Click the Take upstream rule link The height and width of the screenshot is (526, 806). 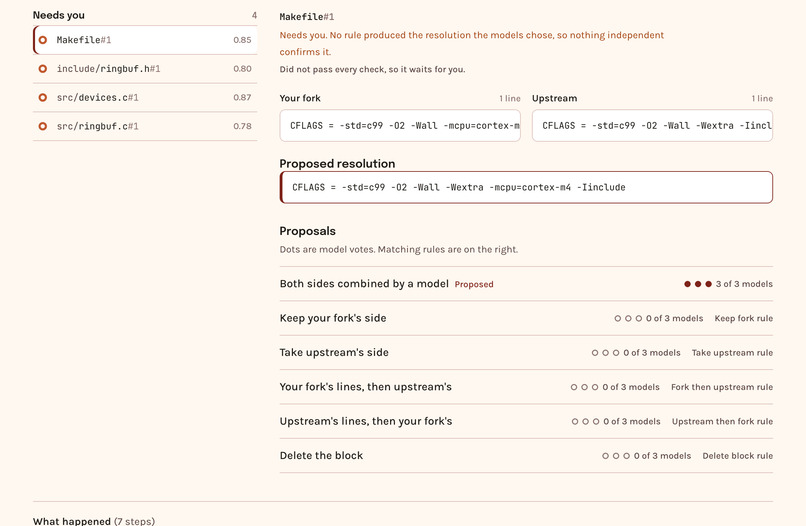point(732,353)
